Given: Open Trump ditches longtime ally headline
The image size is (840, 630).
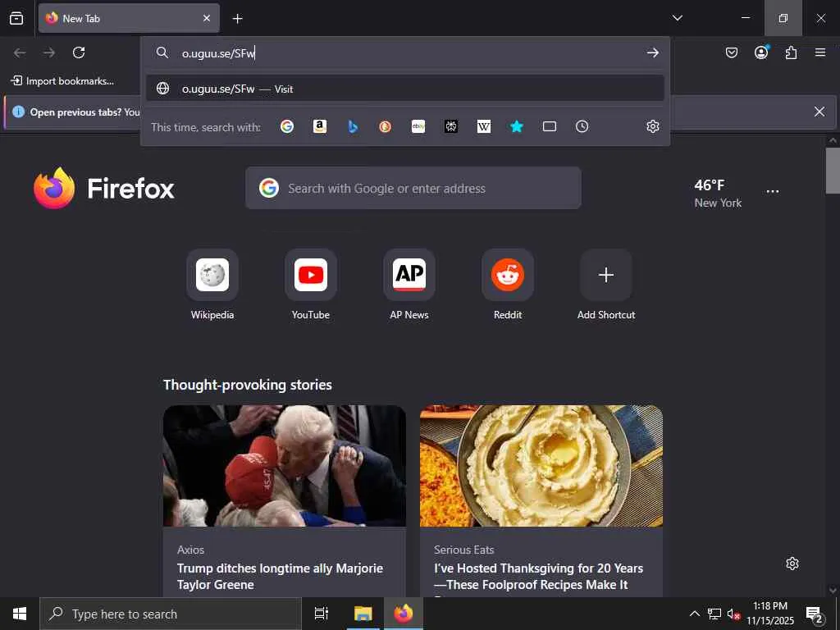Looking at the screenshot, I should [x=281, y=576].
